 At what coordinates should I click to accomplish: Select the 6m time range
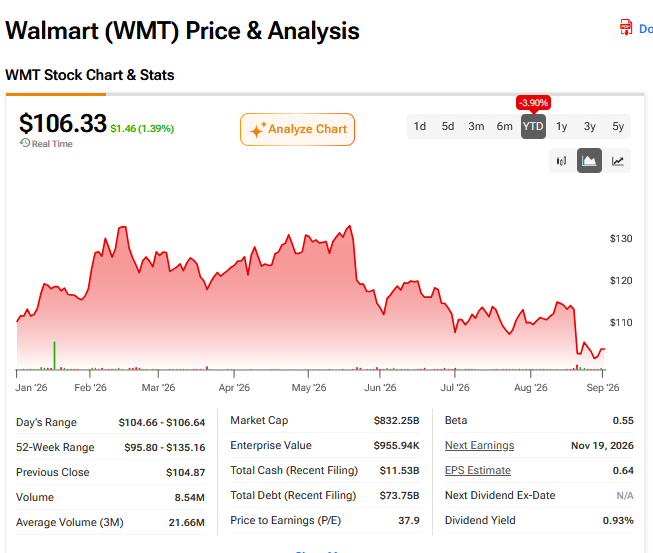(x=504, y=126)
